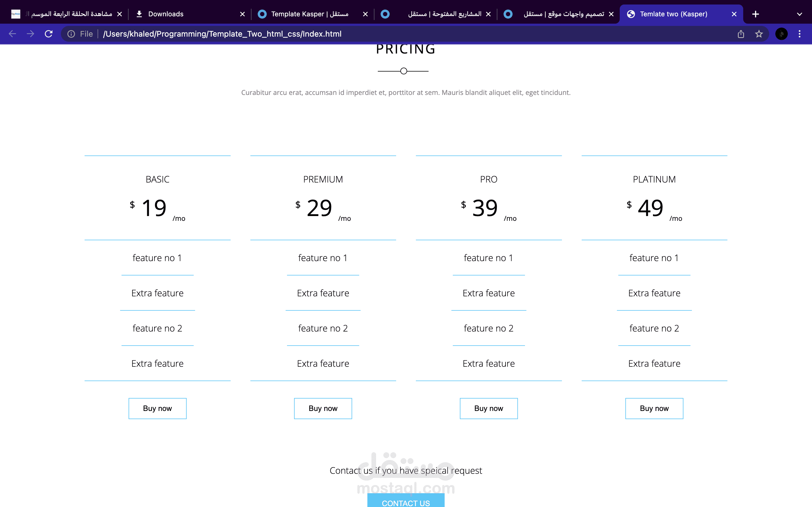Expand the tab search dropdown arrow
Screen dimensions: 812x507
800,14
